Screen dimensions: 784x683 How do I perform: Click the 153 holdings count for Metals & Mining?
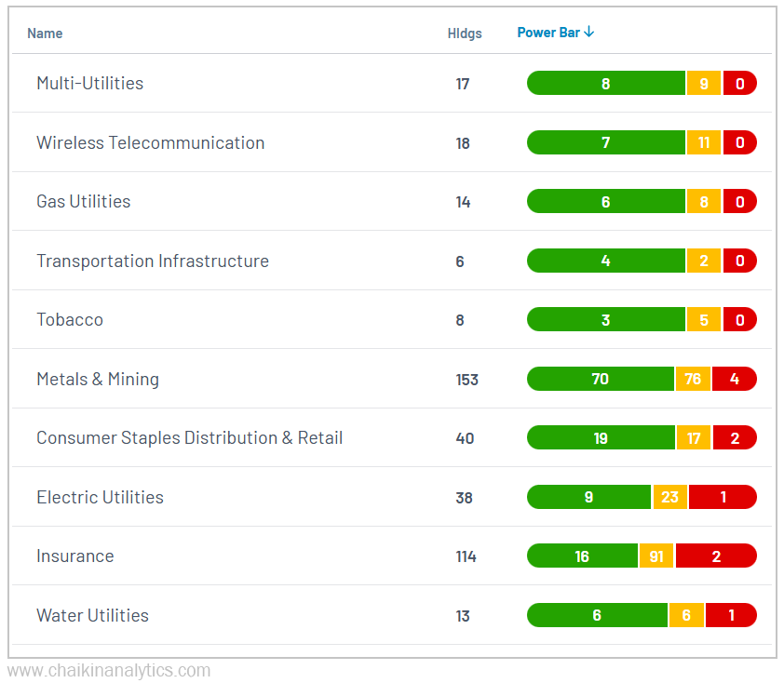click(x=466, y=380)
